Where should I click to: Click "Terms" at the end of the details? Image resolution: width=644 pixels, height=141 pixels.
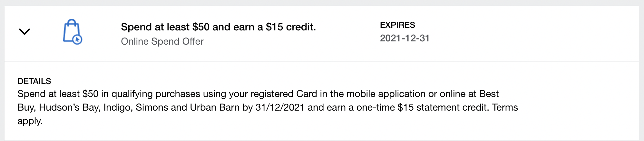click(505, 107)
